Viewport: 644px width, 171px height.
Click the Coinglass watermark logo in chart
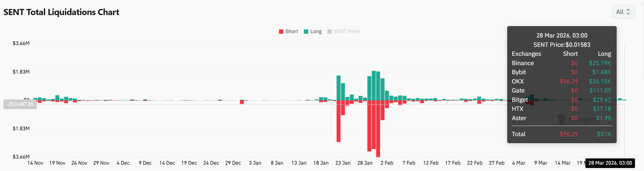561,119
